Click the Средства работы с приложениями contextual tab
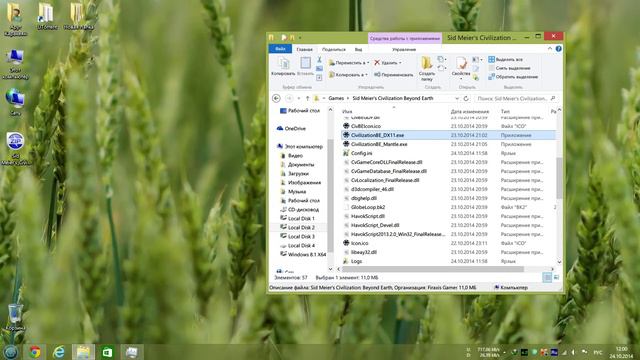Screen dimensions: 640x360 coord(404,38)
